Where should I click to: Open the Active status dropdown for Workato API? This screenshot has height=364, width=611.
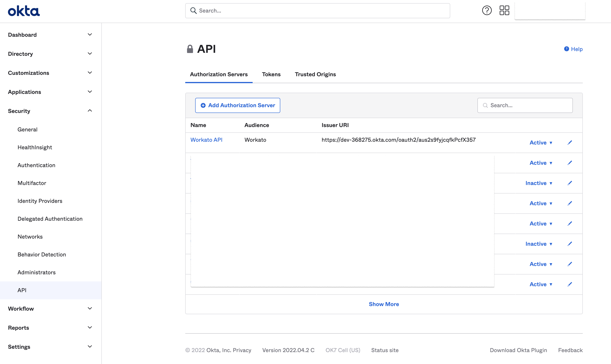click(541, 143)
